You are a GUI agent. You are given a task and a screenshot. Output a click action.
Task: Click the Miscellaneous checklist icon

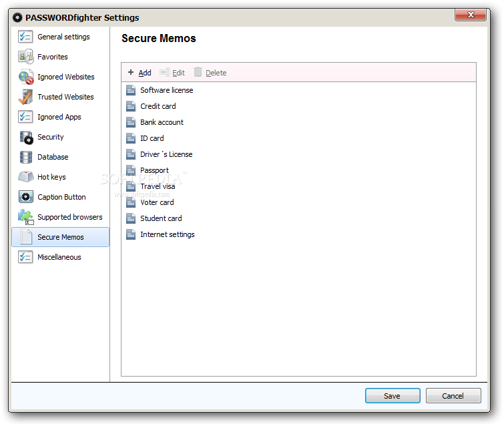(x=25, y=257)
